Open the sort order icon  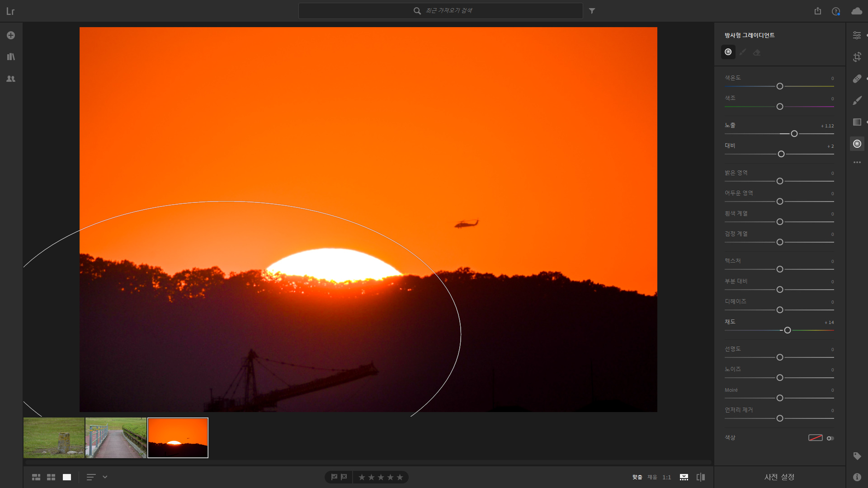coord(91,477)
